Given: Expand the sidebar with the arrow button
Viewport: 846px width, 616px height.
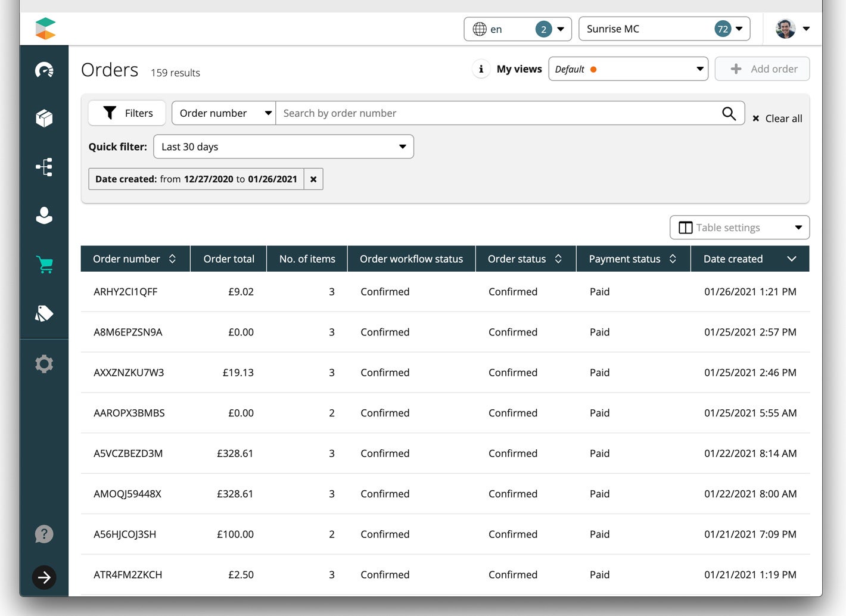Looking at the screenshot, I should (44, 577).
